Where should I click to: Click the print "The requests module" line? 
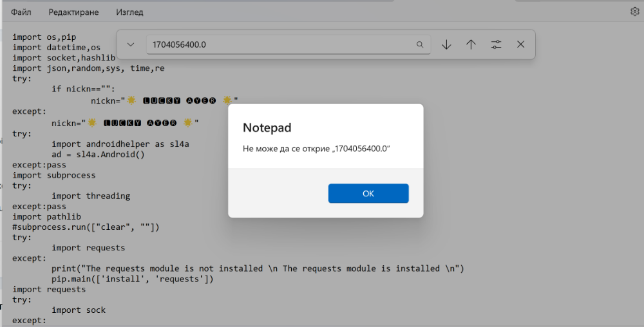[258, 268]
